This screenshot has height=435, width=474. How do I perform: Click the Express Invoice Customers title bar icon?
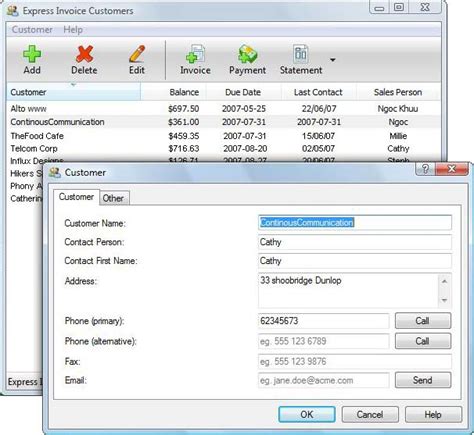coord(13,11)
